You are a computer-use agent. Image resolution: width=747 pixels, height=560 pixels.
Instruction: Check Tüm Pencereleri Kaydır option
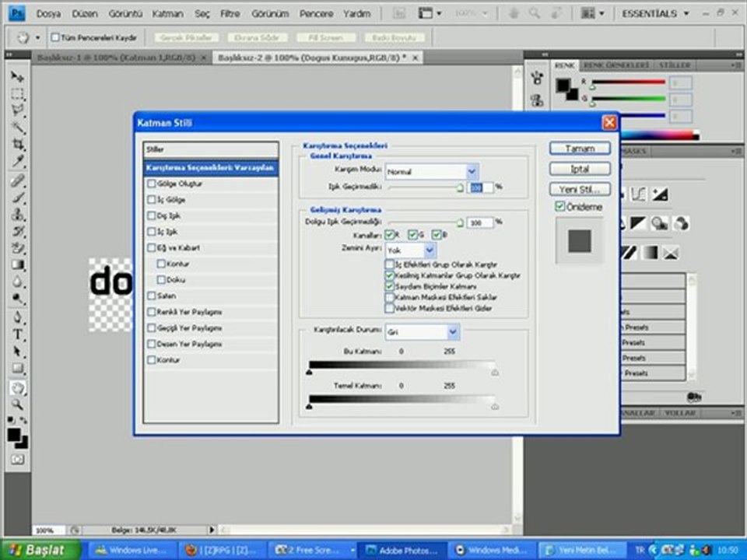(55, 37)
